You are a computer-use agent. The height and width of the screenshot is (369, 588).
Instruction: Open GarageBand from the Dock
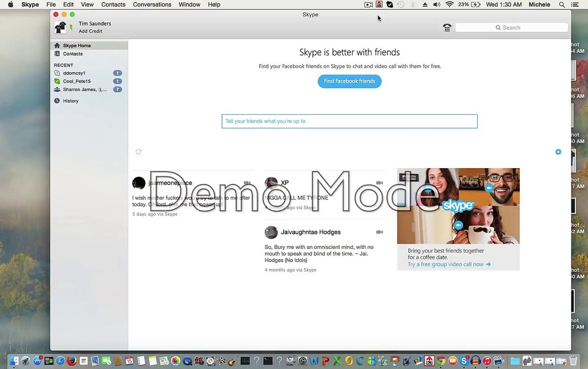pyautogui.click(x=233, y=361)
